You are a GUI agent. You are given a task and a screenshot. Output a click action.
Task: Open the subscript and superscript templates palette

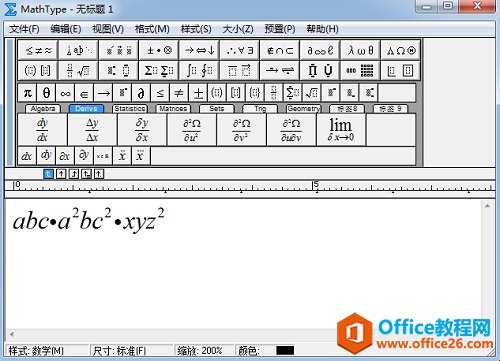[x=119, y=70]
